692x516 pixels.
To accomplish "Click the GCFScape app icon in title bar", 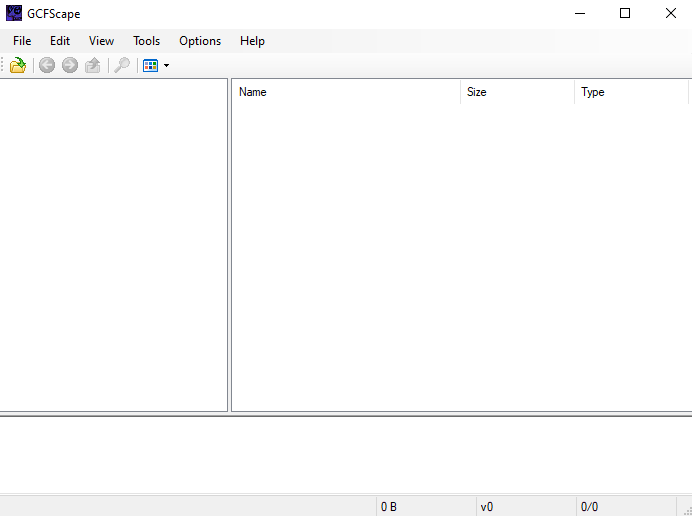I will point(14,13).
